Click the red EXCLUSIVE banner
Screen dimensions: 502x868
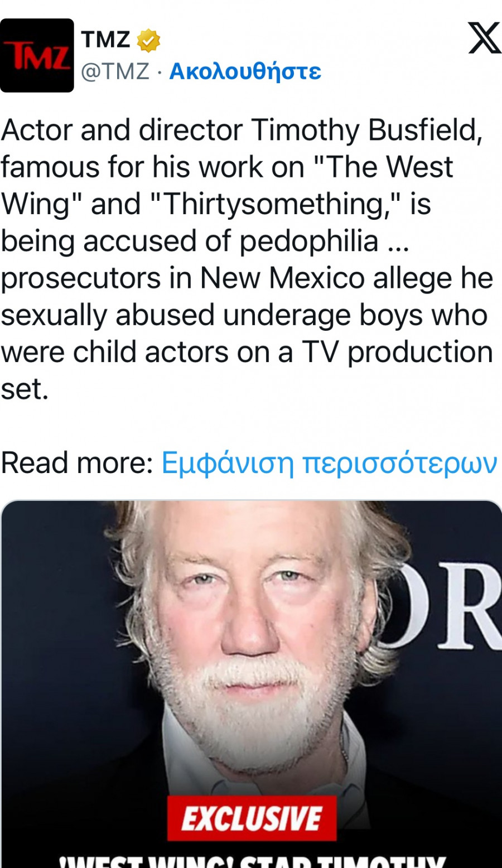point(252,818)
